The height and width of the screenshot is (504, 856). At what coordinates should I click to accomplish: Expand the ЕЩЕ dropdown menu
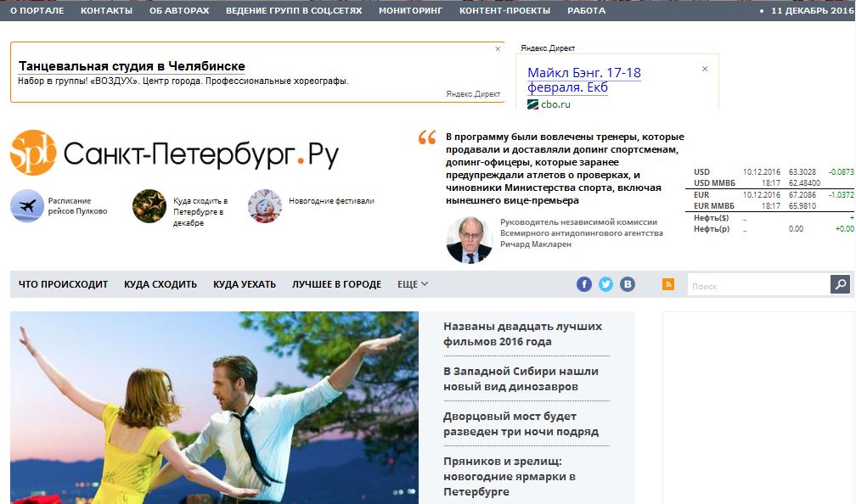point(413,284)
